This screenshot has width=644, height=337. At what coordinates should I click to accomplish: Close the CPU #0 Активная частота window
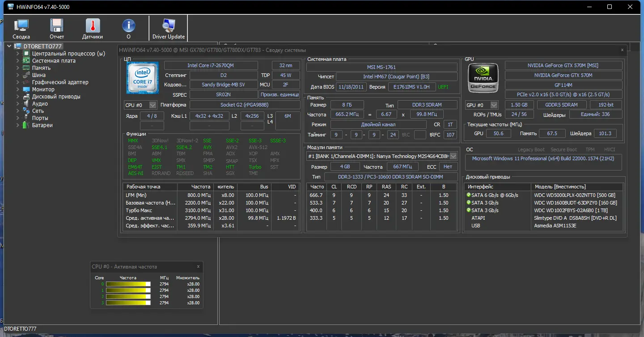[198, 266]
